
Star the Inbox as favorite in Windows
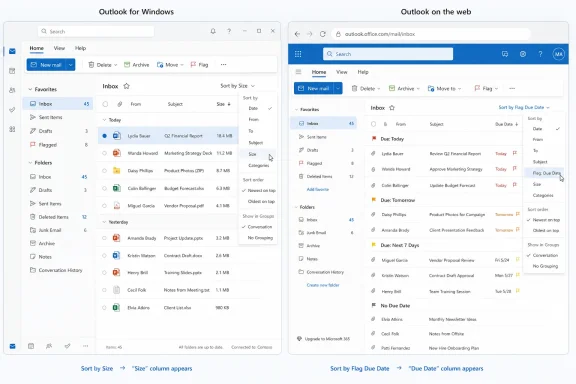point(126,86)
